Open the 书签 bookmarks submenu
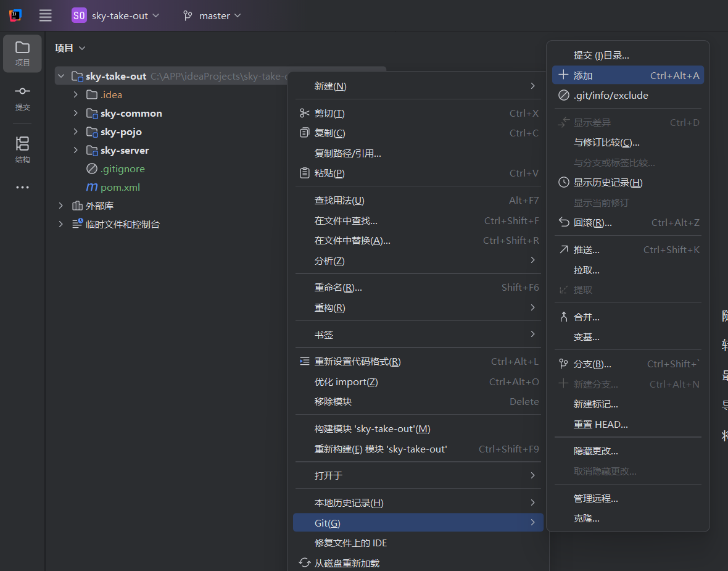The height and width of the screenshot is (571, 728). 418,335
